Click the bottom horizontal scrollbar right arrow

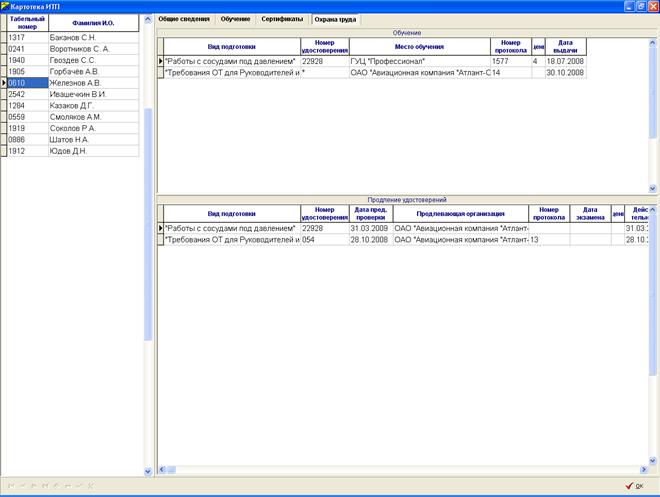click(x=644, y=469)
